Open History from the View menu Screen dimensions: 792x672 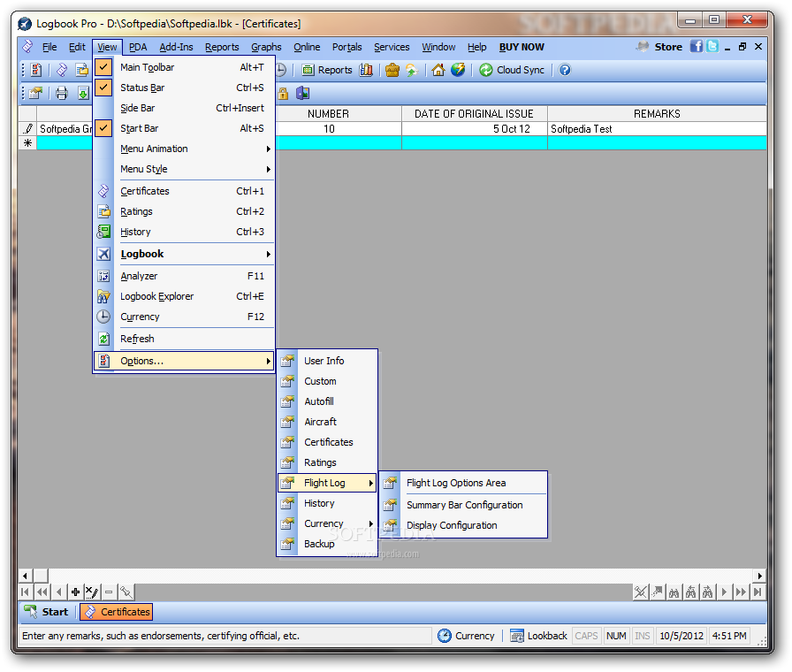[x=184, y=232]
